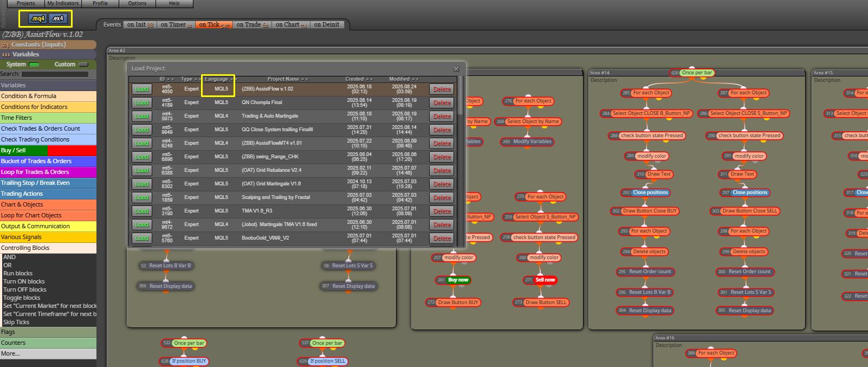Export project as .mq4 file
Image resolution: width=868 pixels, height=367 pixels.
(x=37, y=18)
